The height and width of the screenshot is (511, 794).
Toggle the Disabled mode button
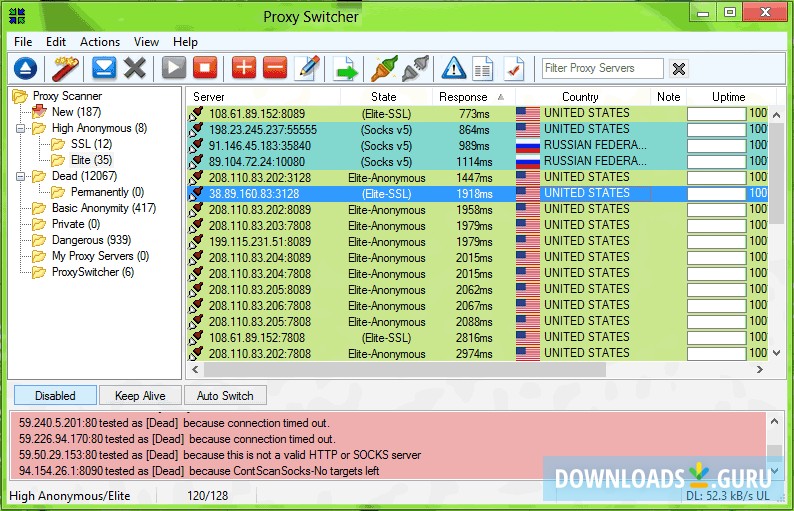tap(55, 396)
